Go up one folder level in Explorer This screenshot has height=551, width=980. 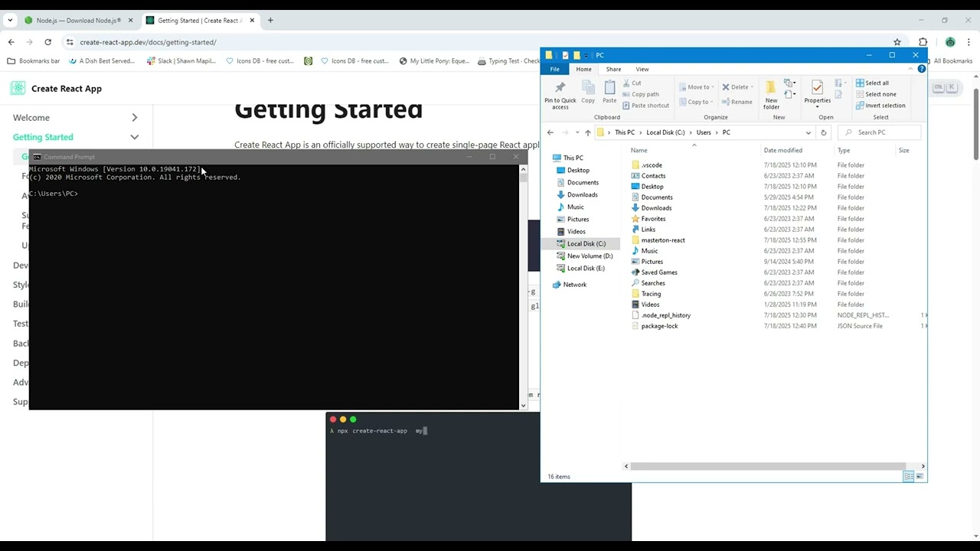tap(587, 132)
